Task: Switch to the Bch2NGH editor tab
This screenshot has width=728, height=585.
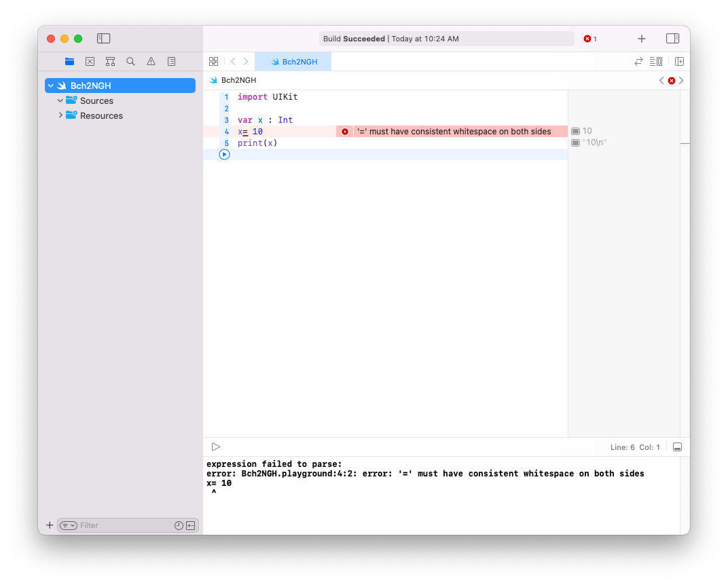Action: click(293, 62)
